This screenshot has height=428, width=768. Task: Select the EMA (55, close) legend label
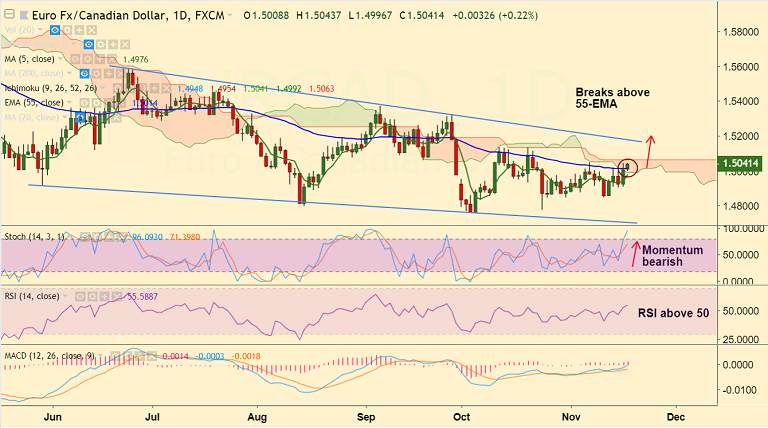(34, 103)
